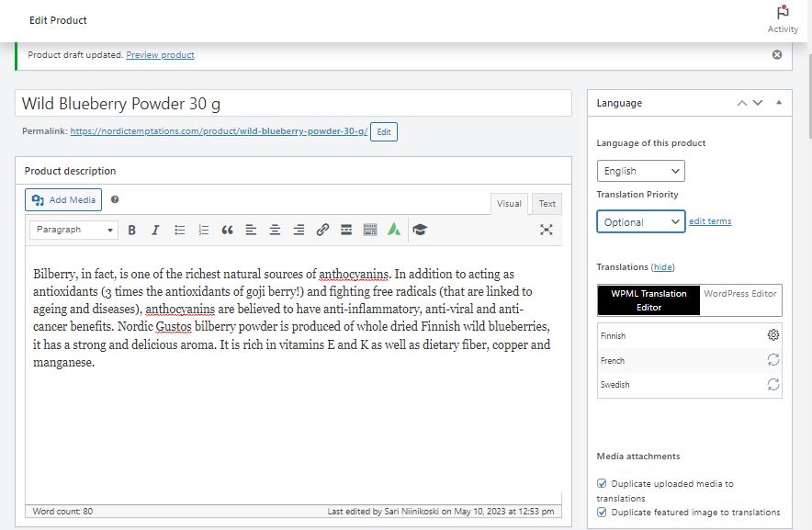This screenshot has width=812, height=530.
Task: Click the green Avada element icon
Action: coord(394,230)
